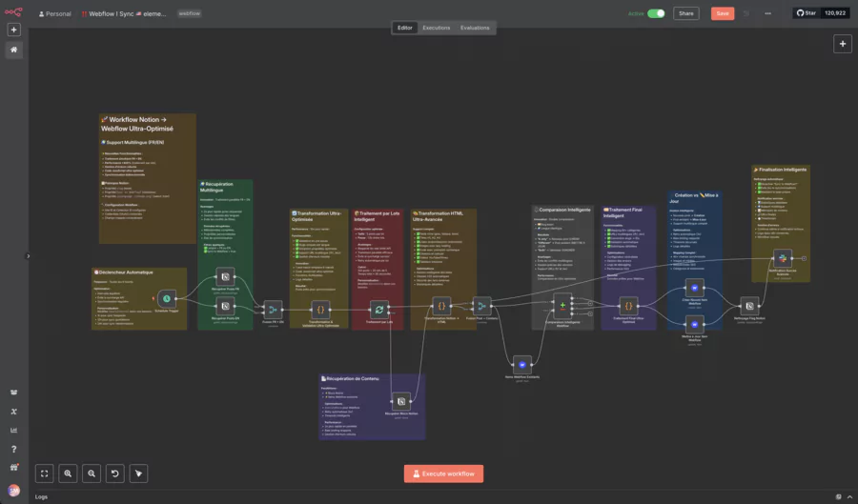Click the Fit to view canvas button

tap(44, 474)
